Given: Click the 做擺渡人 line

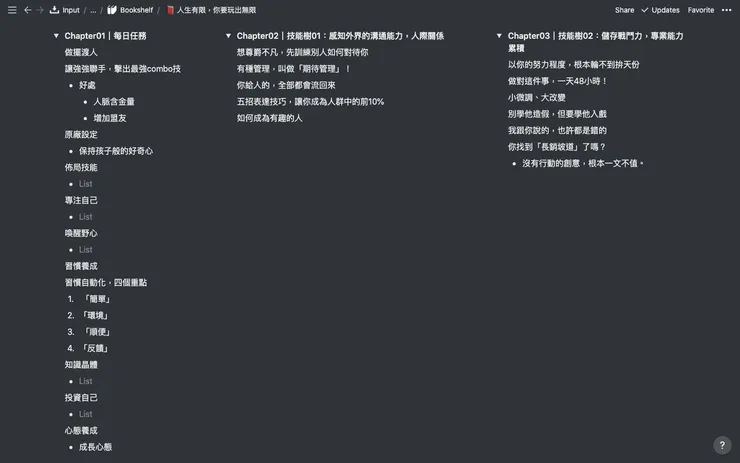Looking at the screenshot, I should [x=81, y=52].
